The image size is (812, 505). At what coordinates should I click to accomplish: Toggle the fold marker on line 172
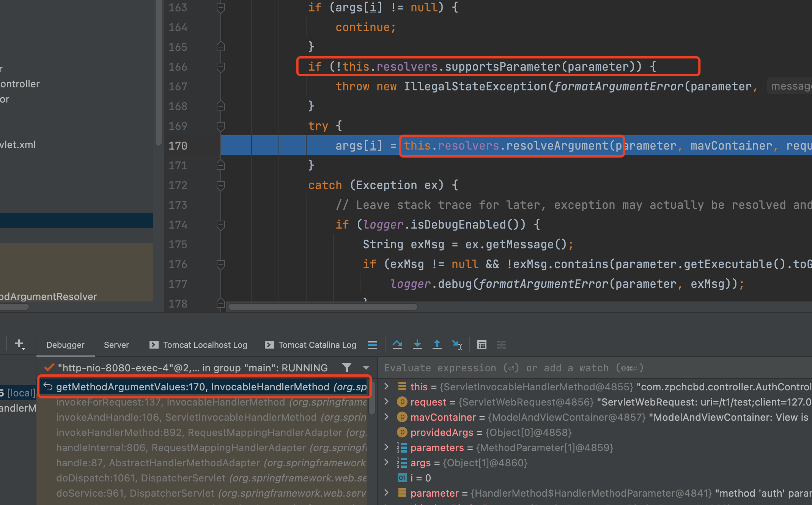tap(221, 185)
